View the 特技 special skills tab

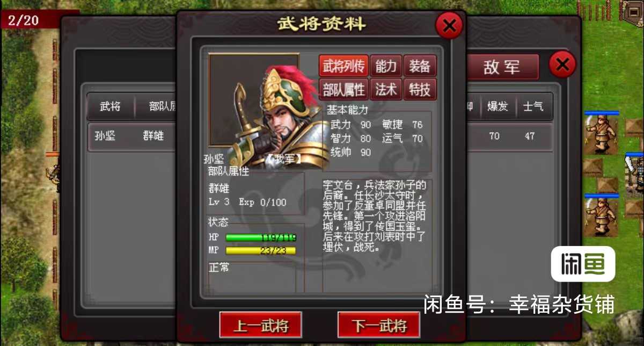pos(420,89)
